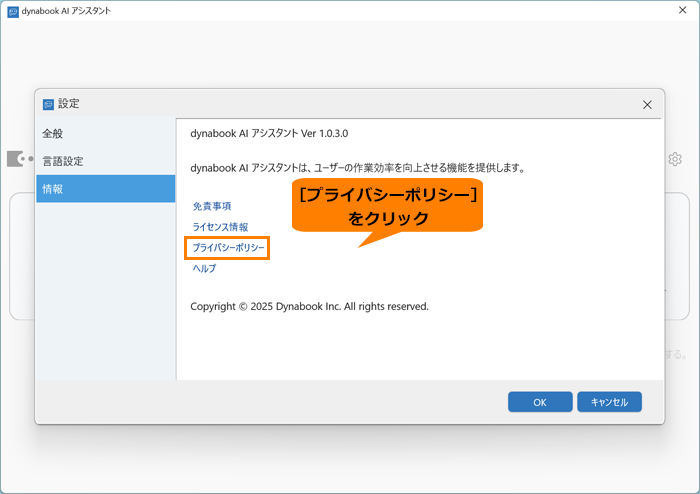The height and width of the screenshot is (494, 700).
Task: Open the 免責事項 link
Action: (212, 206)
